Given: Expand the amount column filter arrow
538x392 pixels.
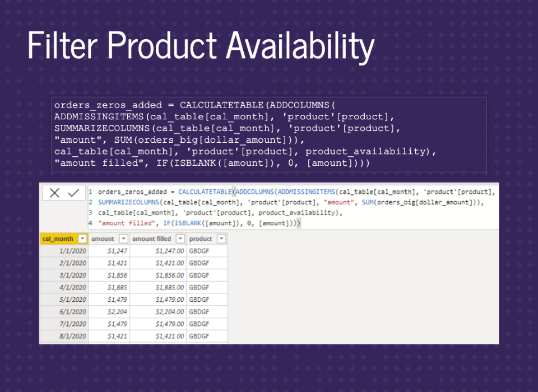Looking at the screenshot, I should pos(123,239).
